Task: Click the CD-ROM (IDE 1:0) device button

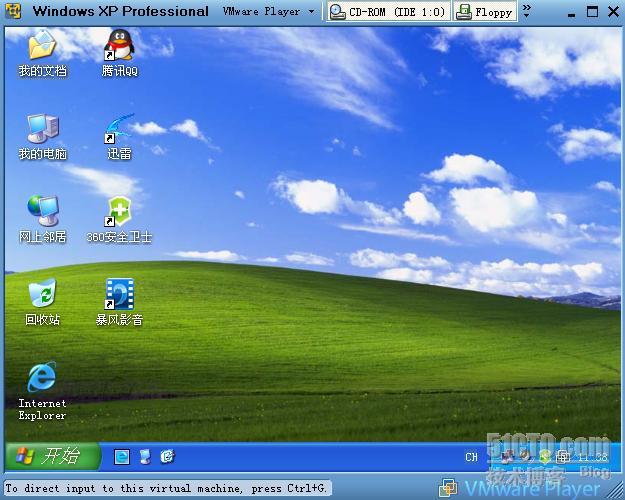Action: pyautogui.click(x=388, y=11)
